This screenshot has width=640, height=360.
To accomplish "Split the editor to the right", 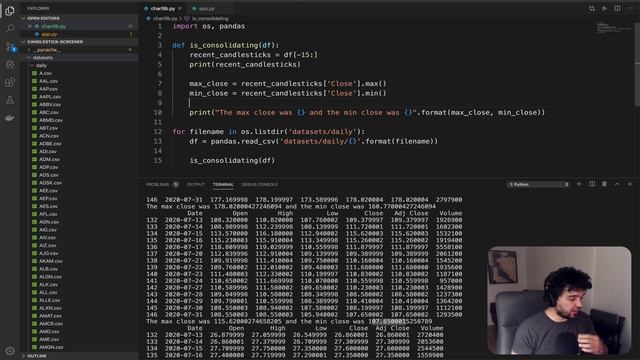I will [x=617, y=8].
